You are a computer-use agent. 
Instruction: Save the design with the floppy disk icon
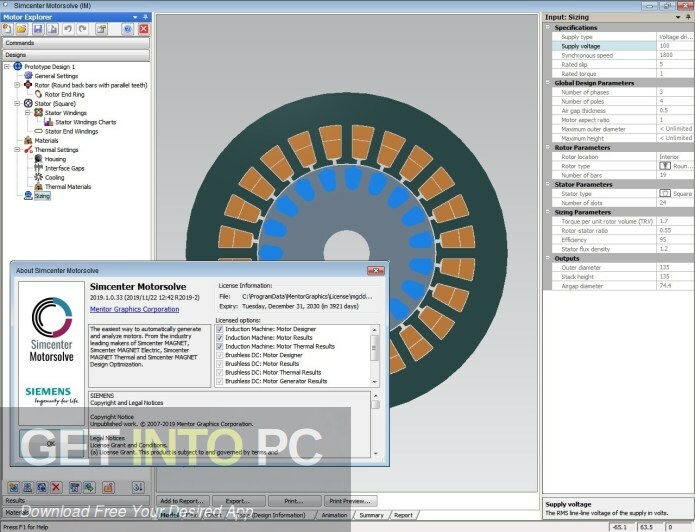tap(38, 29)
